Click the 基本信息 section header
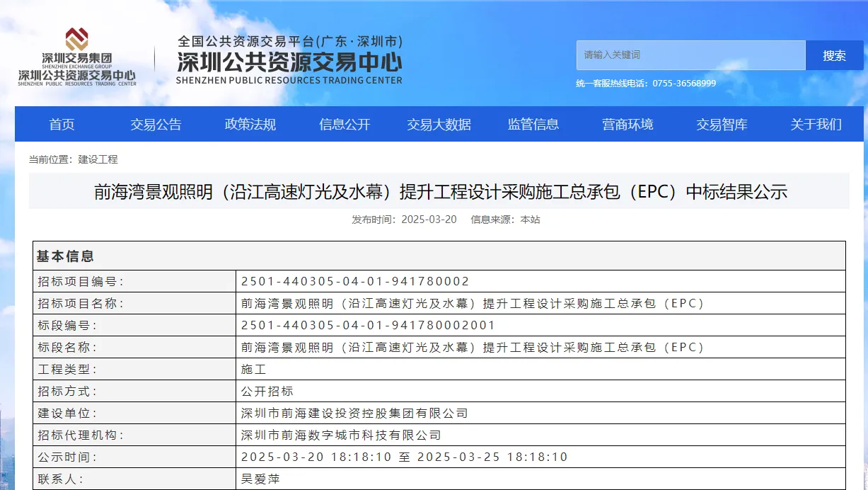Viewport: 868px width, 490px height. coord(439,256)
